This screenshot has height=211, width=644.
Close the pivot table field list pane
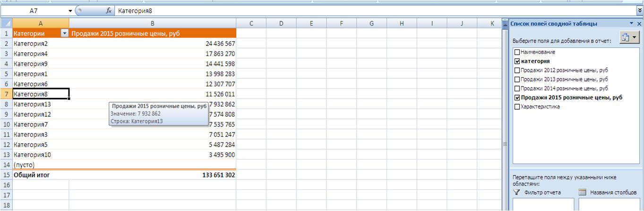[639, 24]
